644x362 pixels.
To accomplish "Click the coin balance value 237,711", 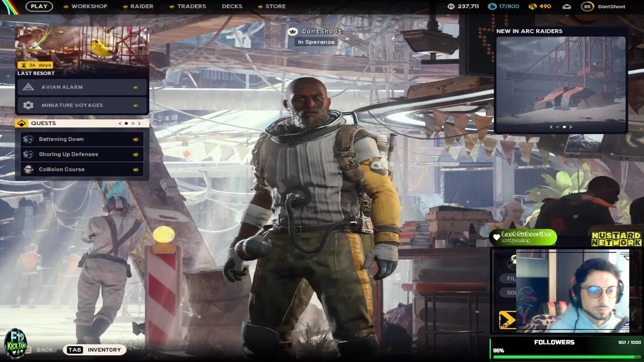I will point(468,7).
